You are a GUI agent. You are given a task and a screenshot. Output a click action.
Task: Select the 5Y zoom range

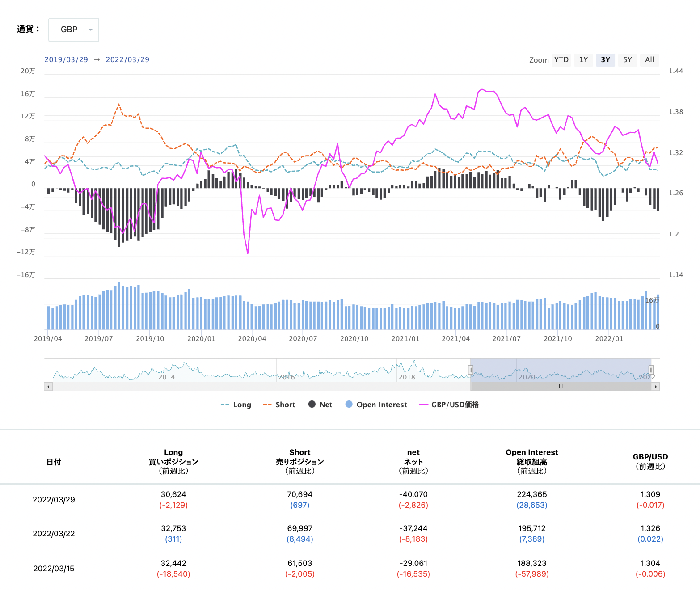point(628,60)
